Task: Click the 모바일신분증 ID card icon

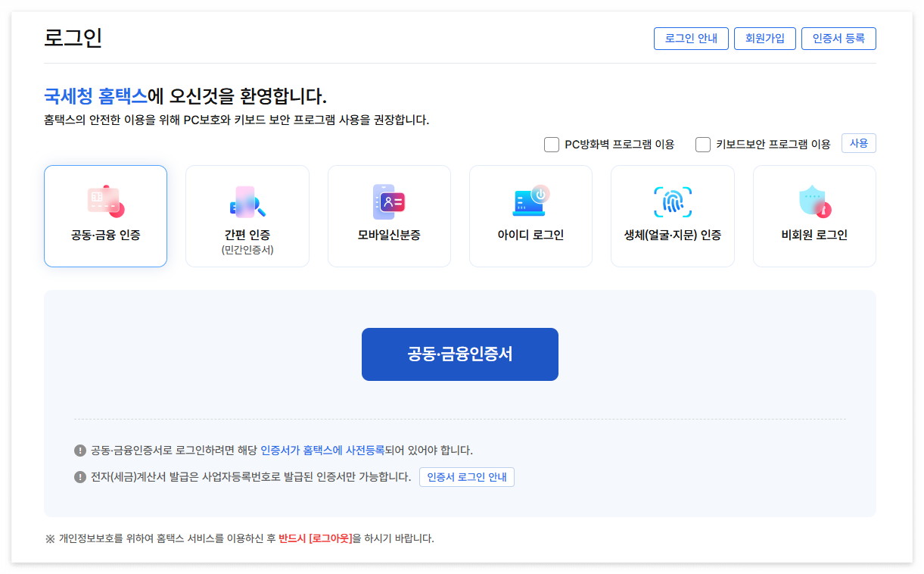Action: point(389,201)
